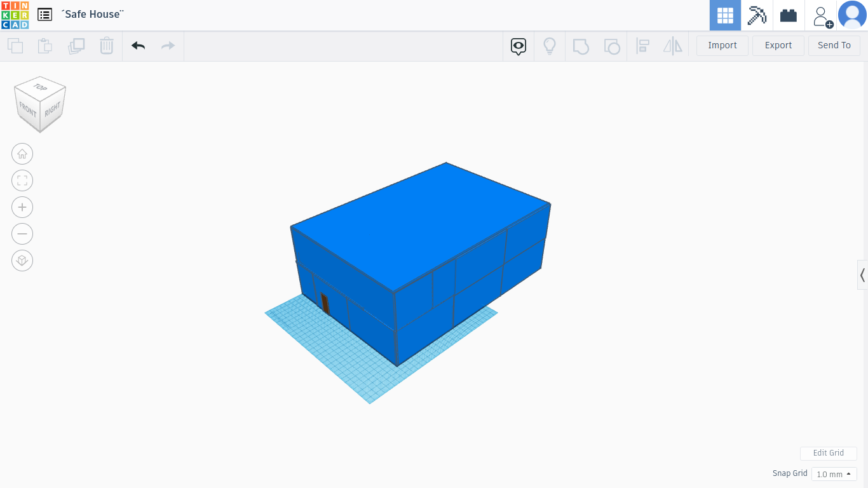Viewport: 868px width, 488px height.
Task: Switch to Blocks pickaxe mode
Action: 757,15
